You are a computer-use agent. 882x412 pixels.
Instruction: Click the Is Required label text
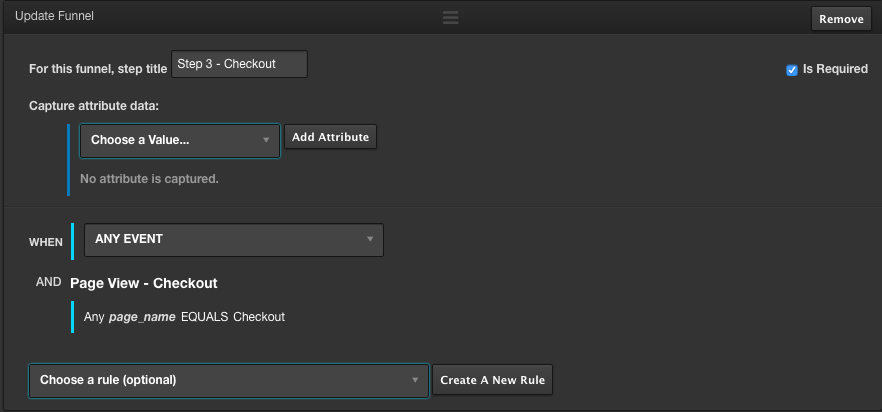[x=835, y=70]
